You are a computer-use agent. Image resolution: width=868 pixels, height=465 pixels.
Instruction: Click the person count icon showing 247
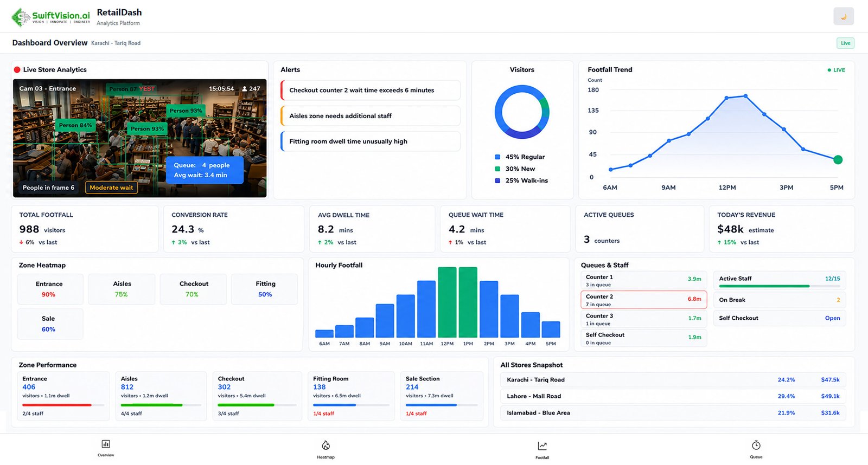245,88
